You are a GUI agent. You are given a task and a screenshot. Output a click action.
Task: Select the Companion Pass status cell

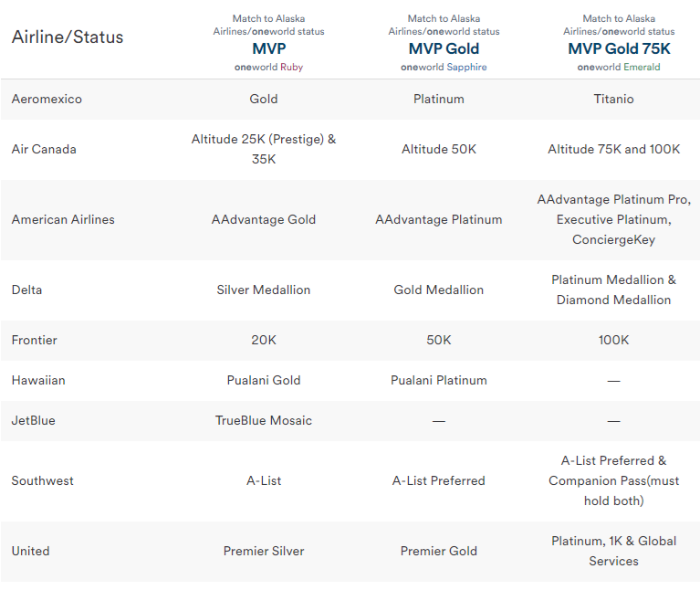pyautogui.click(x=613, y=480)
